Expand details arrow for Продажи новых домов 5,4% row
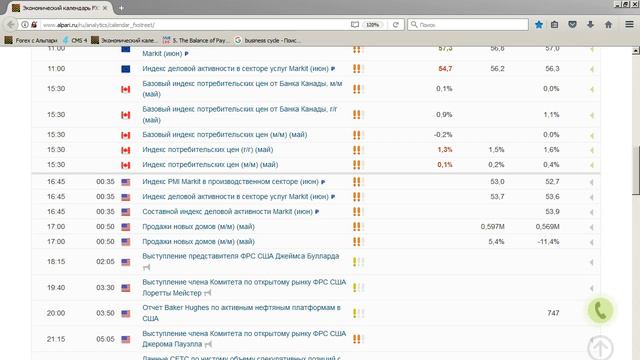 (x=591, y=242)
